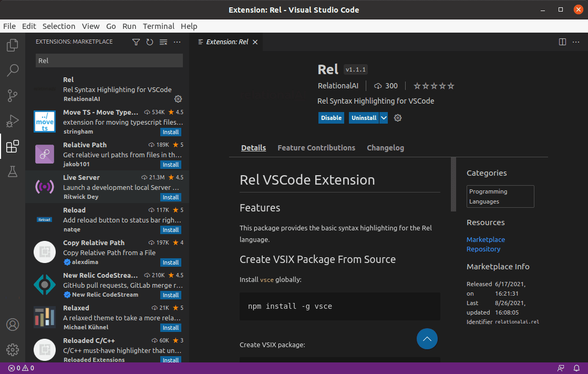Open the Terminal menu

158,26
